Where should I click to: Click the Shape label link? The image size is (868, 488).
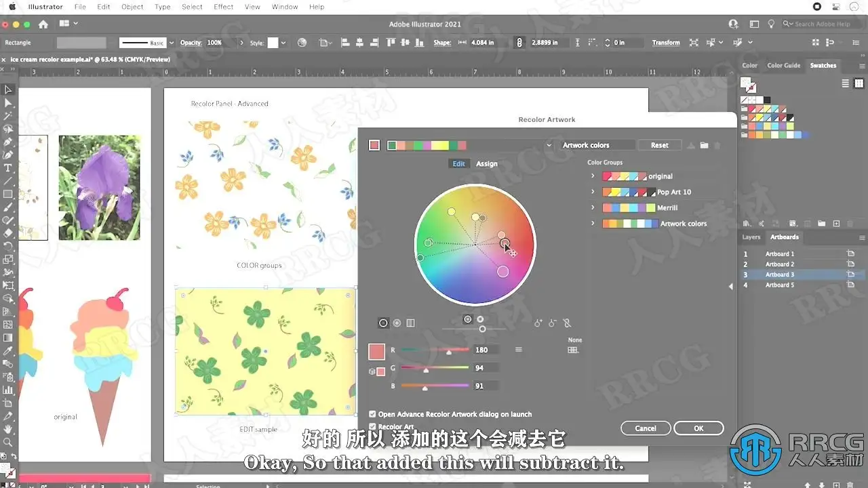point(442,43)
